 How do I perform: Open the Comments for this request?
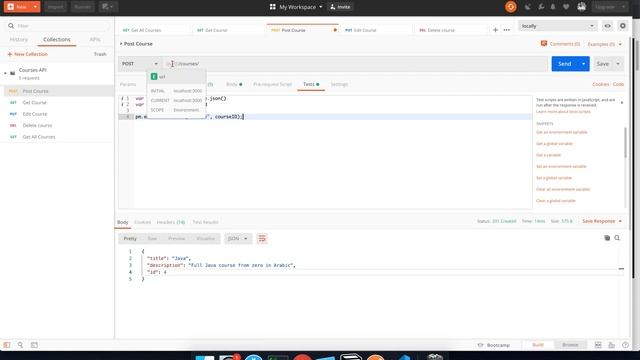point(560,44)
